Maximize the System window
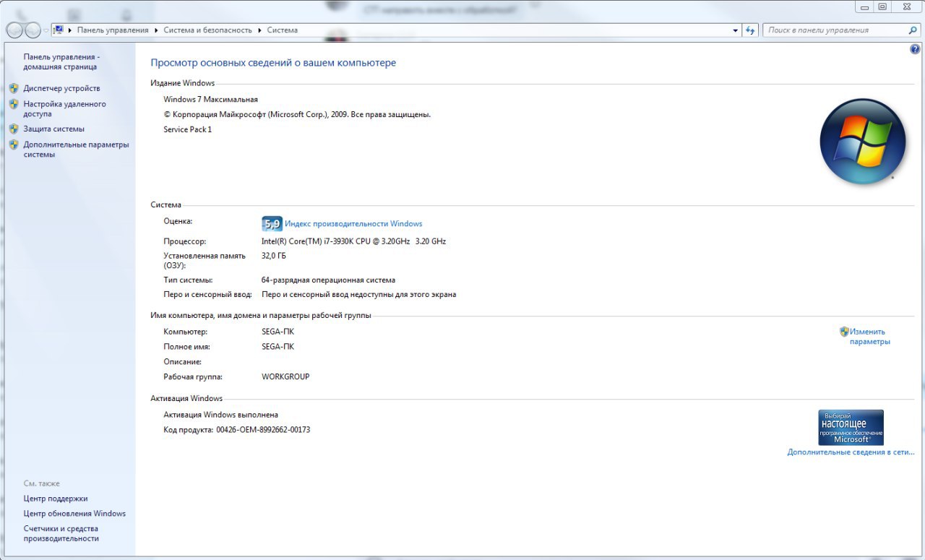925x560 pixels. pyautogui.click(x=882, y=7)
